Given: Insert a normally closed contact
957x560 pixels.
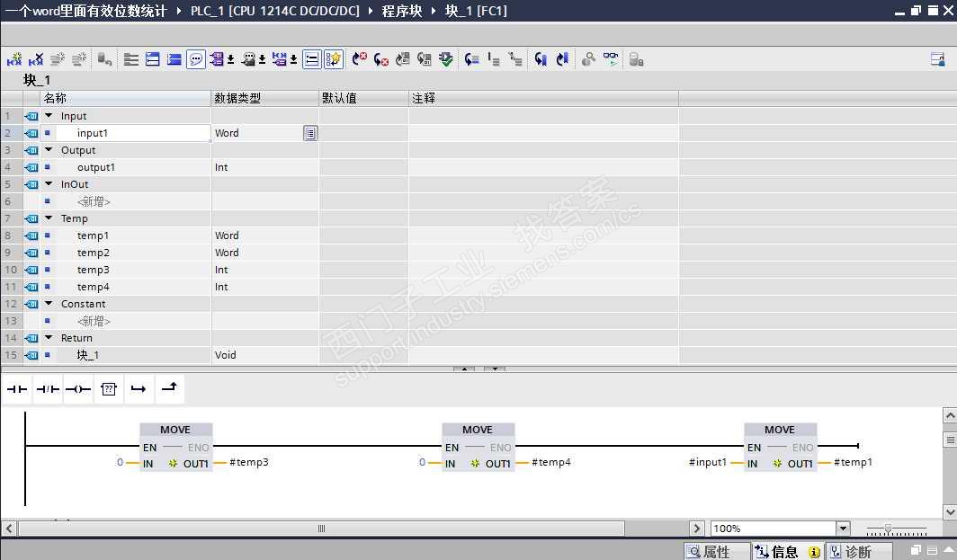Looking at the screenshot, I should click(x=48, y=389).
